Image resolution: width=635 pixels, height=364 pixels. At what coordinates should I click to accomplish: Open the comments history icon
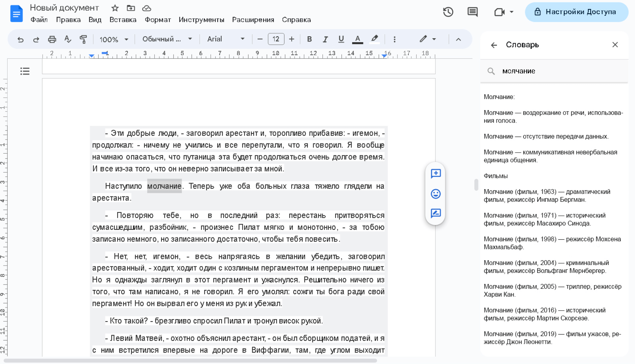click(472, 12)
